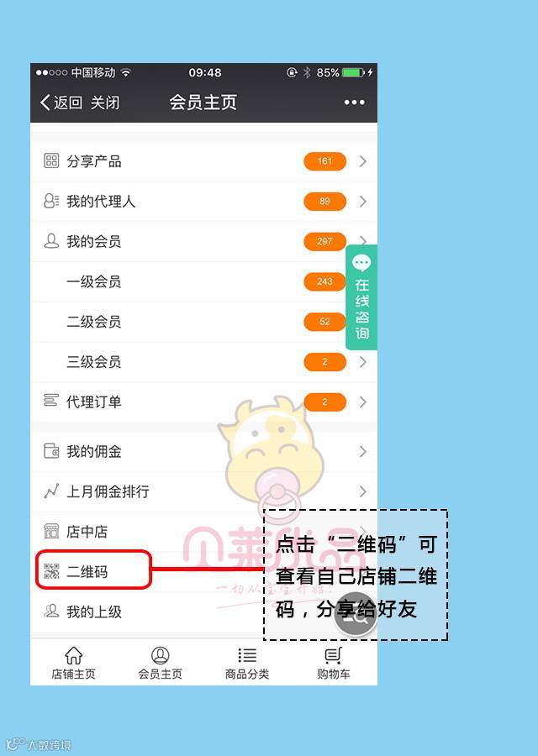This screenshot has height=756, width=538.
Task: Switch to the 商品分类 tab
Action: point(247,663)
